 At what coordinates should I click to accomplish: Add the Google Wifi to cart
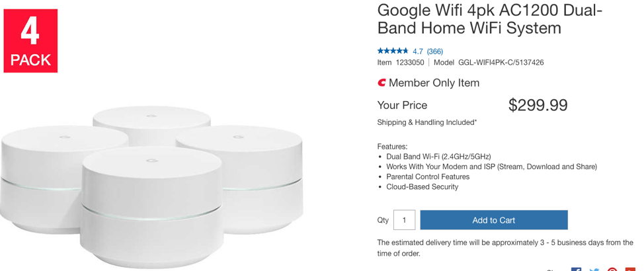493,220
